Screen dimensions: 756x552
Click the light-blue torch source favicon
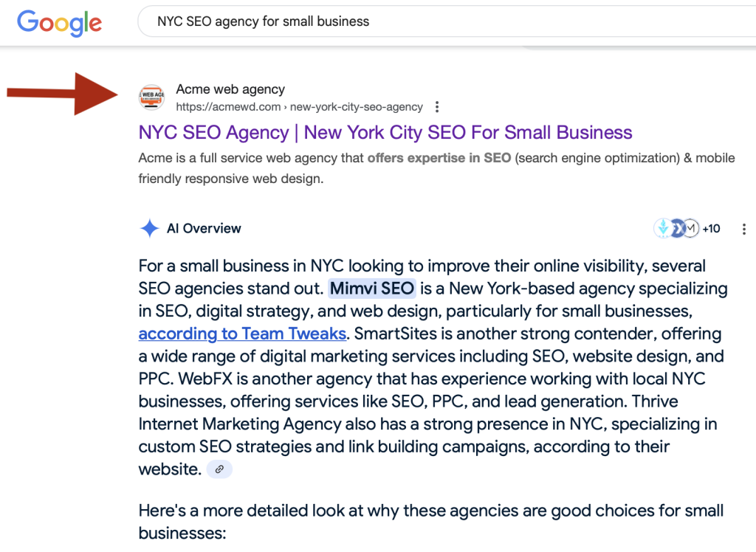pyautogui.click(x=664, y=228)
